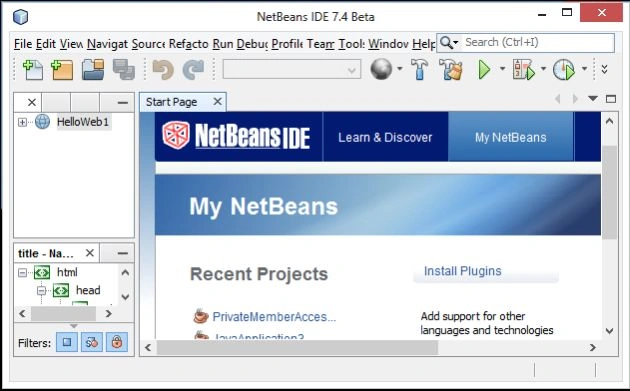Open the Run Project dropdown arrow
The width and height of the screenshot is (630, 391).
click(502, 69)
